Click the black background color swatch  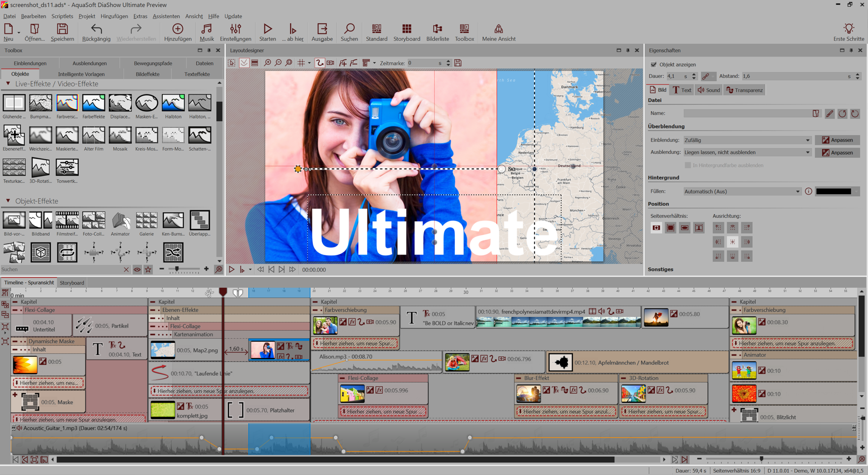pyautogui.click(x=834, y=191)
